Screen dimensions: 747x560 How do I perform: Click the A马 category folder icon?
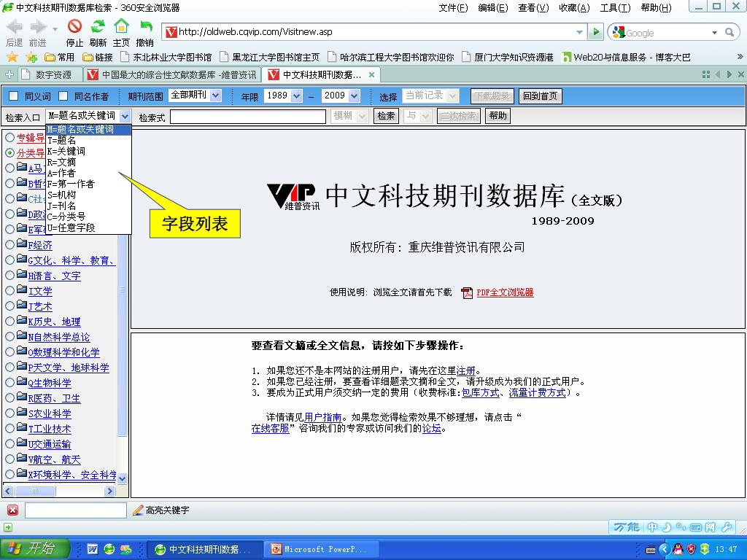[21, 167]
